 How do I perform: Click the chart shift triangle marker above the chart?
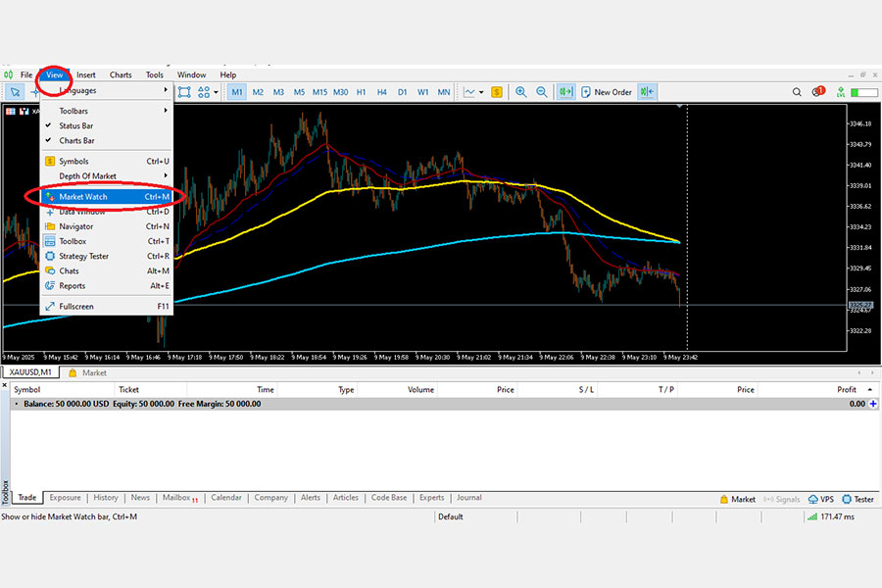point(679,106)
